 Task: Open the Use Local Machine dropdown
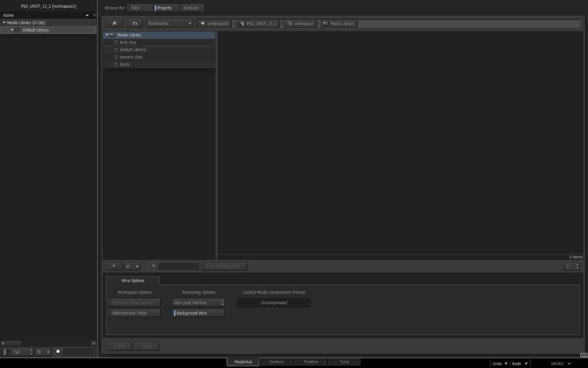click(198, 303)
